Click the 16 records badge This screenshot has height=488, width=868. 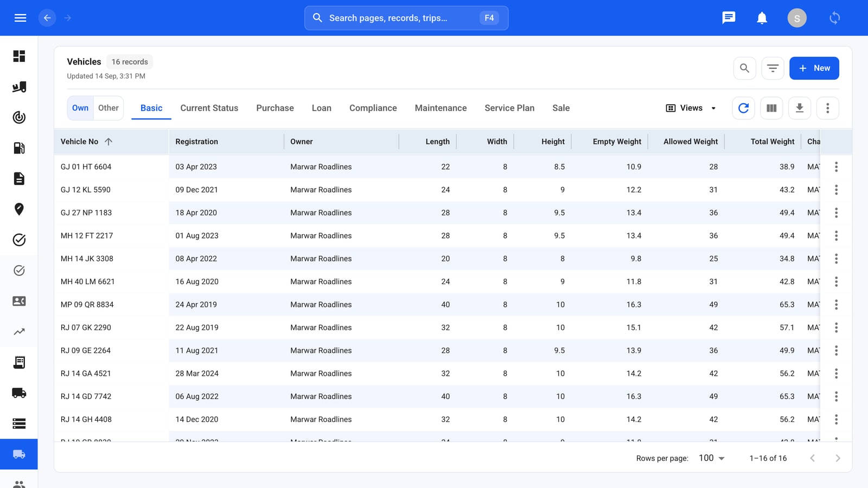coord(130,62)
